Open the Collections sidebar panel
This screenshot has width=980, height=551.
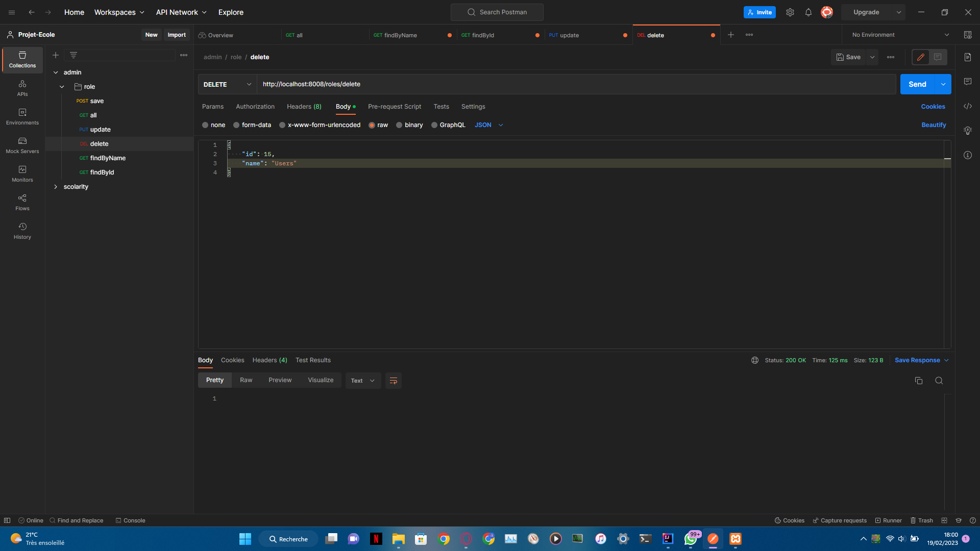(x=22, y=60)
